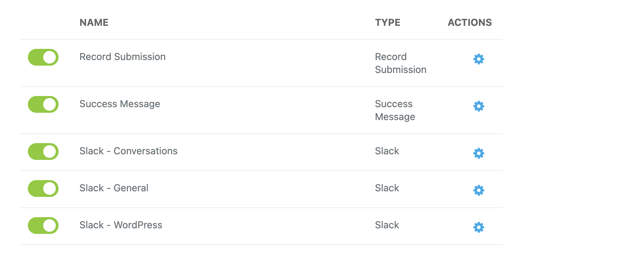This screenshot has width=644, height=266.
Task: Sort by the NAME column header
Action: coord(94,23)
